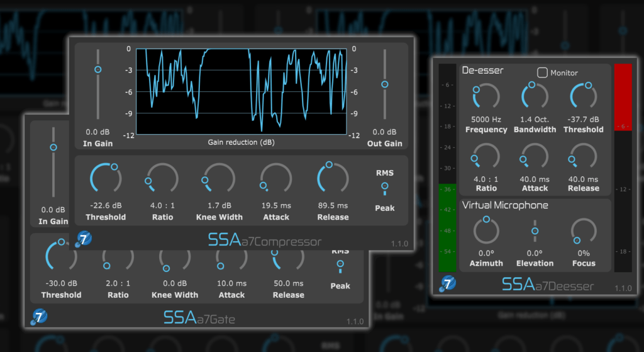Click the Compressor Ratio knob
This screenshot has height=352, width=644.
click(x=162, y=178)
